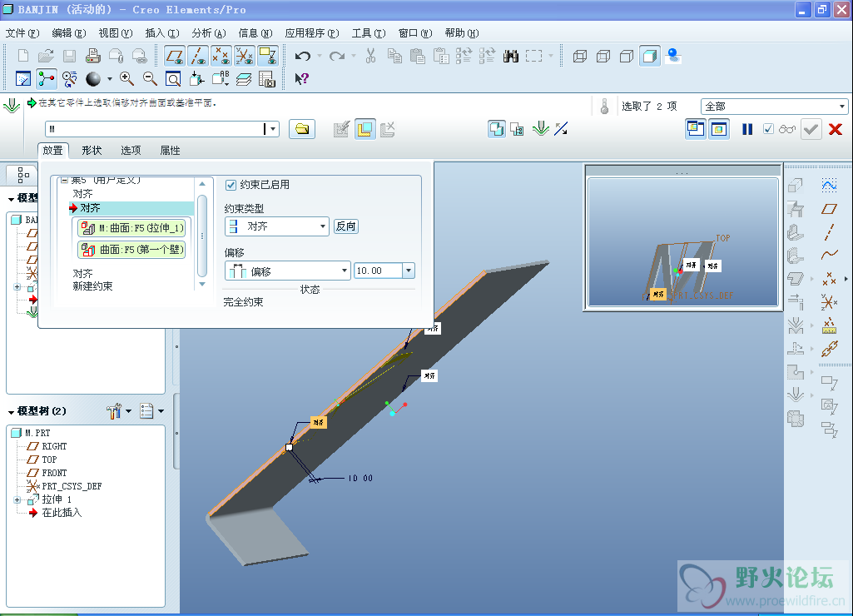This screenshot has height=616, width=853.
Task: Open the 帮助(H) menu
Action: click(x=462, y=33)
